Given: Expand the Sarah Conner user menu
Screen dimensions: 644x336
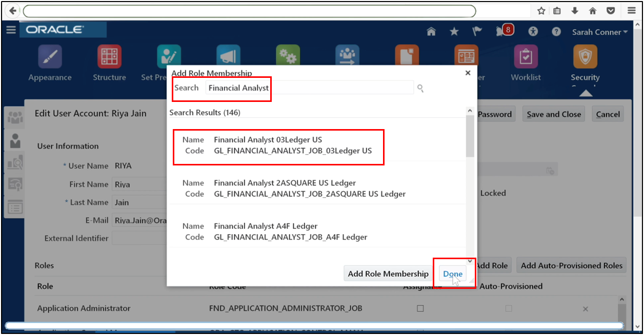Looking at the screenshot, I should (x=599, y=32).
